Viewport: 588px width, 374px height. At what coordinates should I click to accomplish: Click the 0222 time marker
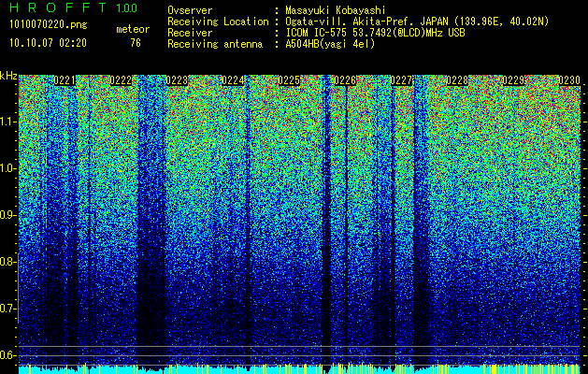pos(121,80)
